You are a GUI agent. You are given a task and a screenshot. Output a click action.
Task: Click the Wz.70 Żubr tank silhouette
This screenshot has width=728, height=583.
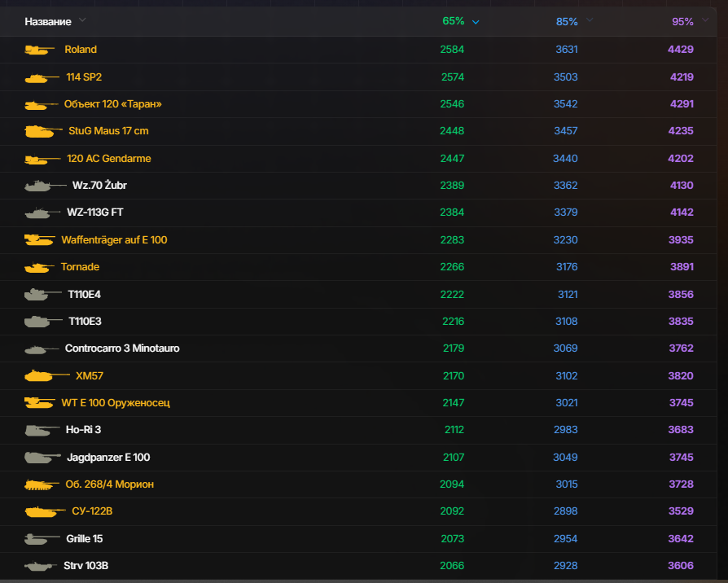pos(45,186)
